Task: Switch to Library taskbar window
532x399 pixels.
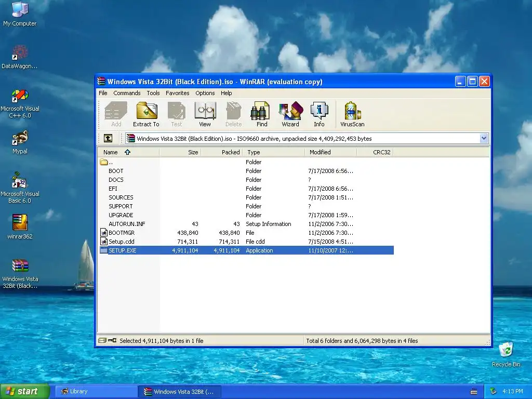Action: [96, 392]
